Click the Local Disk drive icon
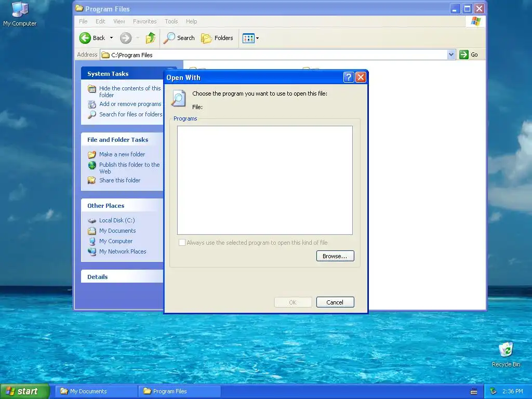The width and height of the screenshot is (532, 399). (91, 220)
